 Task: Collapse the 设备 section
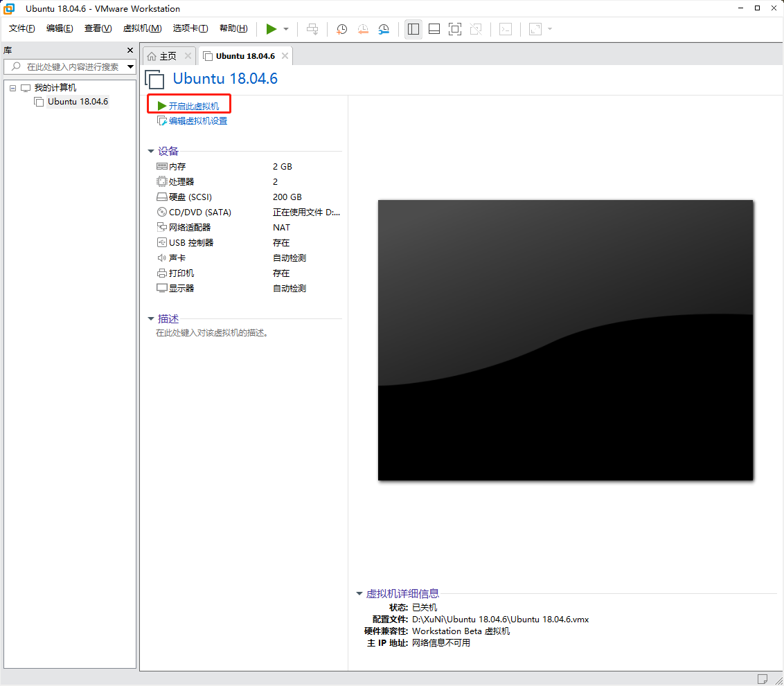[x=150, y=151]
